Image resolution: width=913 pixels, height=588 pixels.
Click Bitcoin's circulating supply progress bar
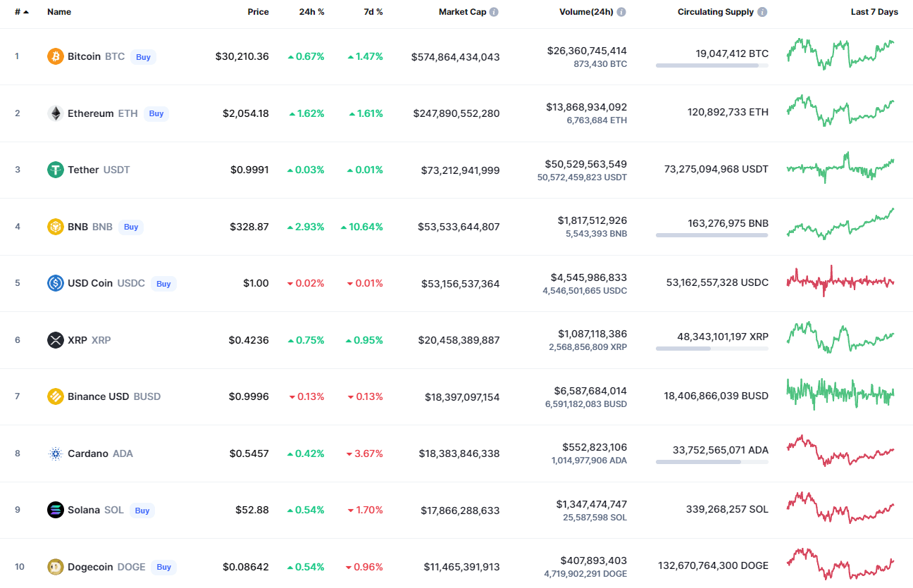pos(712,65)
